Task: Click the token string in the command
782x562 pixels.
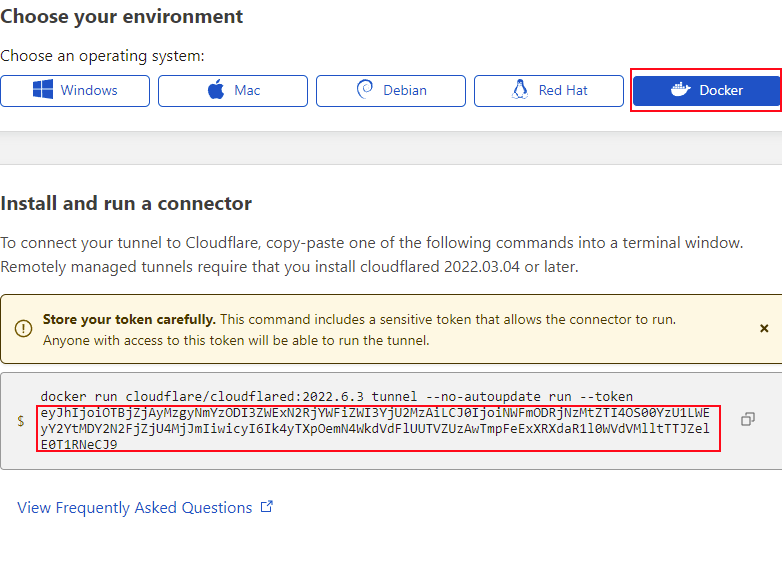Action: (378, 429)
